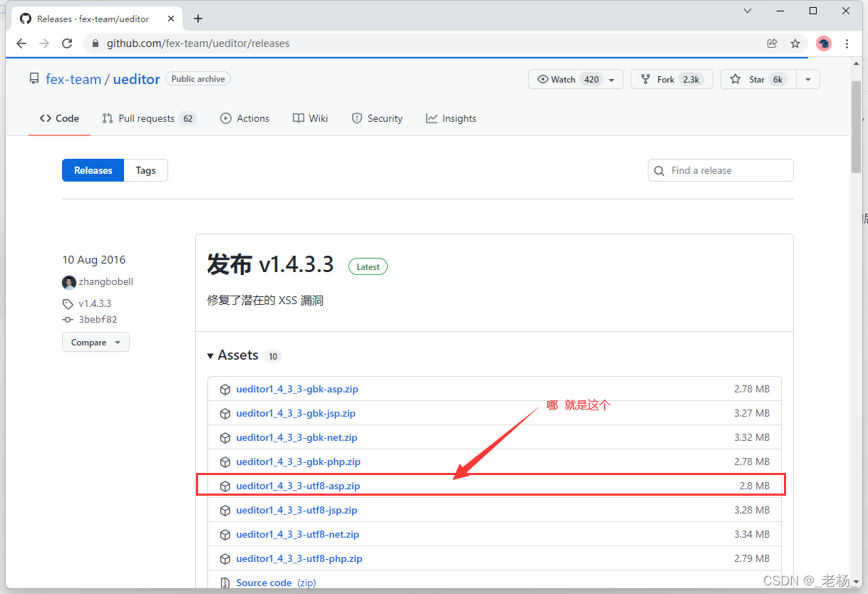Switch to the Code tab
The image size is (868, 594).
[x=59, y=118]
